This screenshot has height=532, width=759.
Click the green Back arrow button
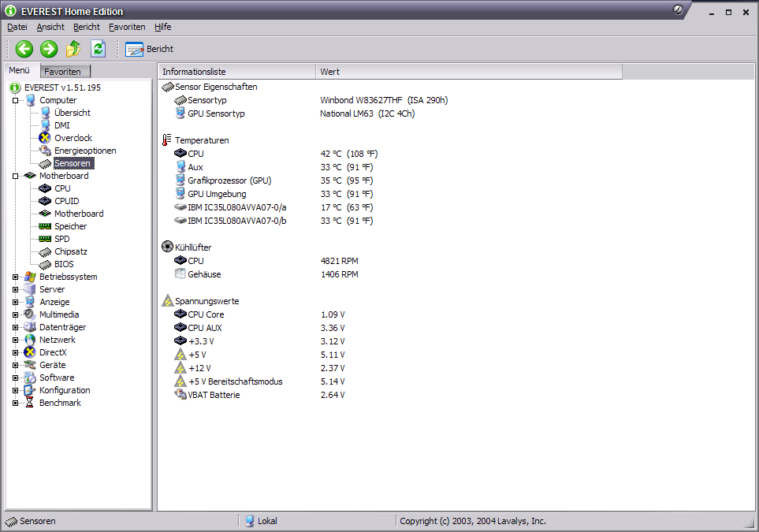click(24, 49)
